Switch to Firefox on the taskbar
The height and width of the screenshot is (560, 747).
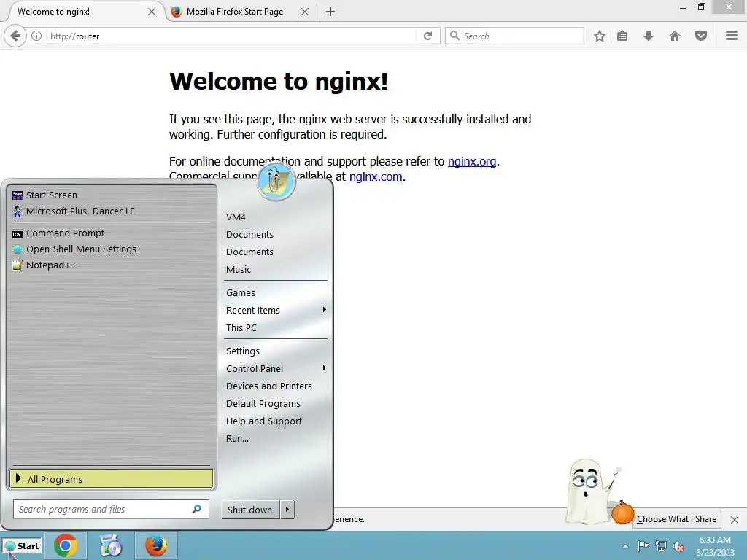[156, 545]
